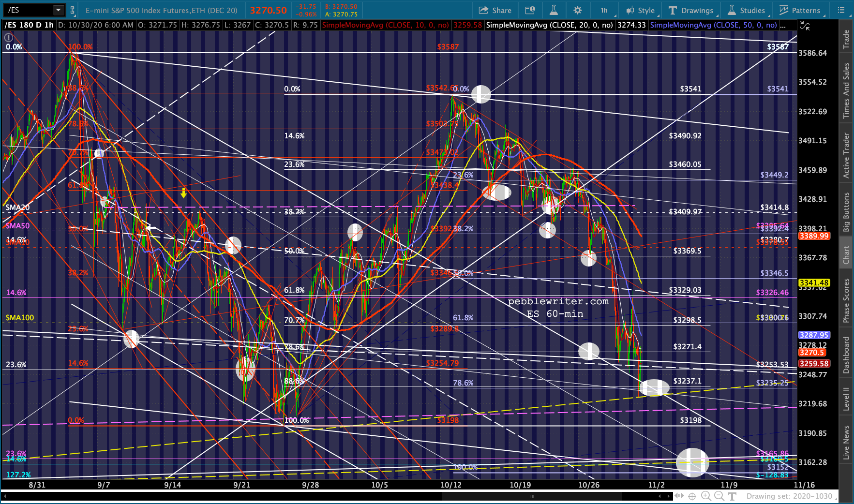The image size is (854, 504).
Task: Click the zoom in magnifier icon
Action: point(706,496)
